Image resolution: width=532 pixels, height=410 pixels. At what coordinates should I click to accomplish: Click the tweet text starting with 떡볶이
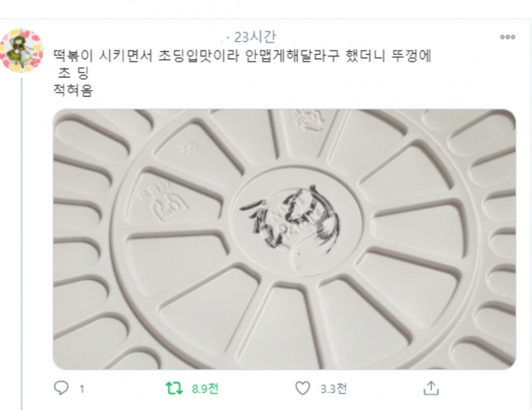[x=242, y=55]
